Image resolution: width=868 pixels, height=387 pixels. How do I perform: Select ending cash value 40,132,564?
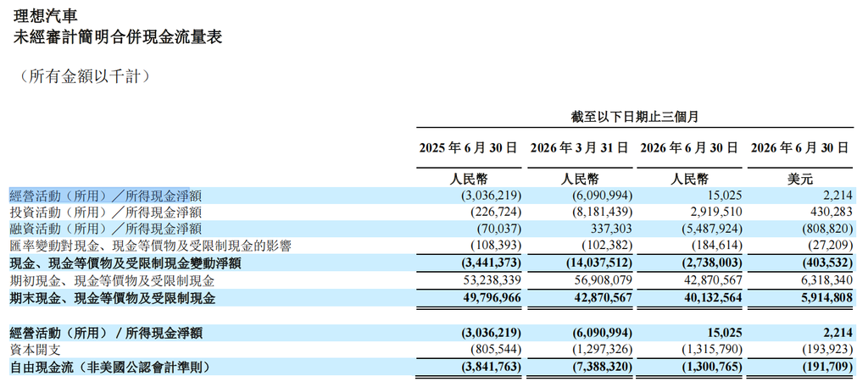(x=715, y=299)
